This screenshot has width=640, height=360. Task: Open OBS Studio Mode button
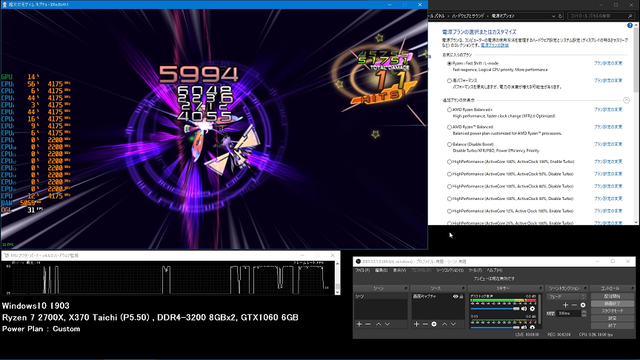coord(612,311)
